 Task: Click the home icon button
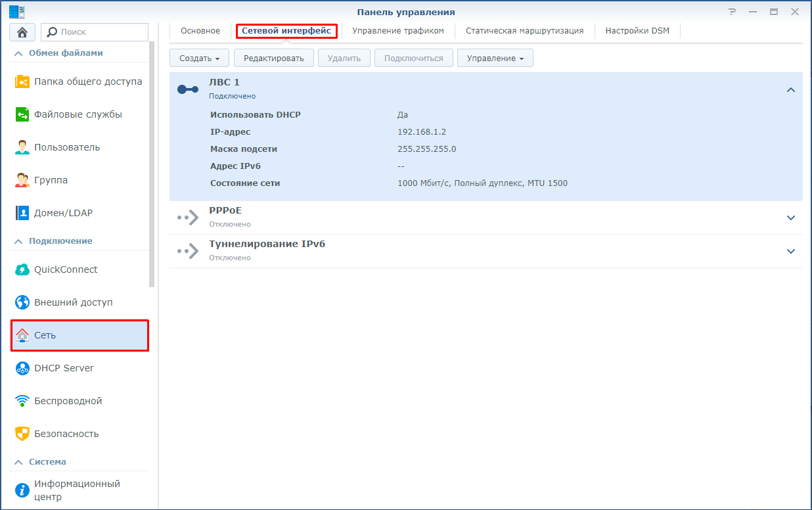22,32
